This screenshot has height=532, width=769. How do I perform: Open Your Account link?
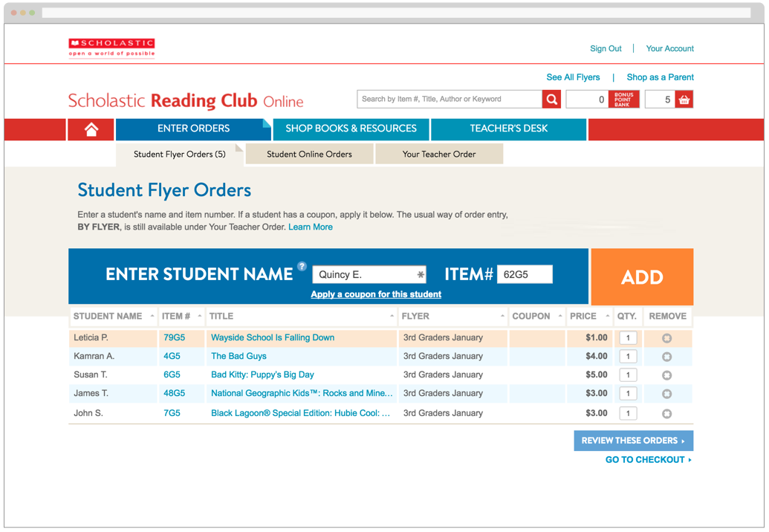[x=669, y=48]
